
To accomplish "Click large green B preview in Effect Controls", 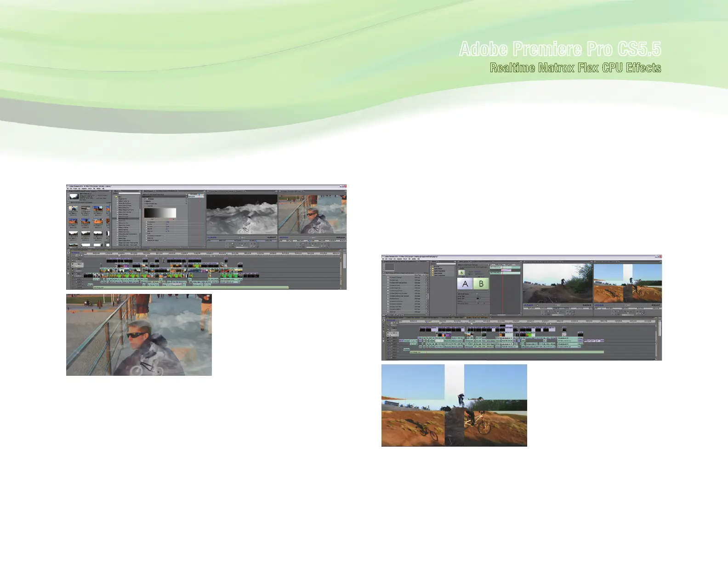I will coord(481,284).
